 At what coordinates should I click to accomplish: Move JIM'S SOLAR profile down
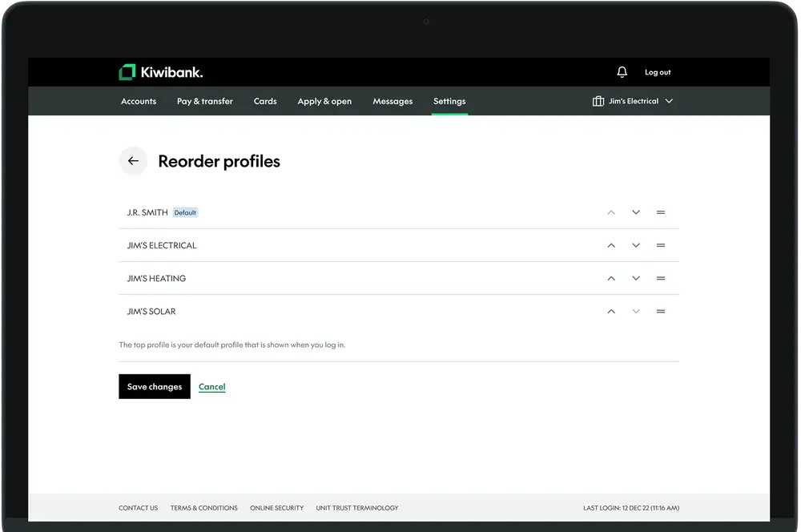tap(636, 311)
